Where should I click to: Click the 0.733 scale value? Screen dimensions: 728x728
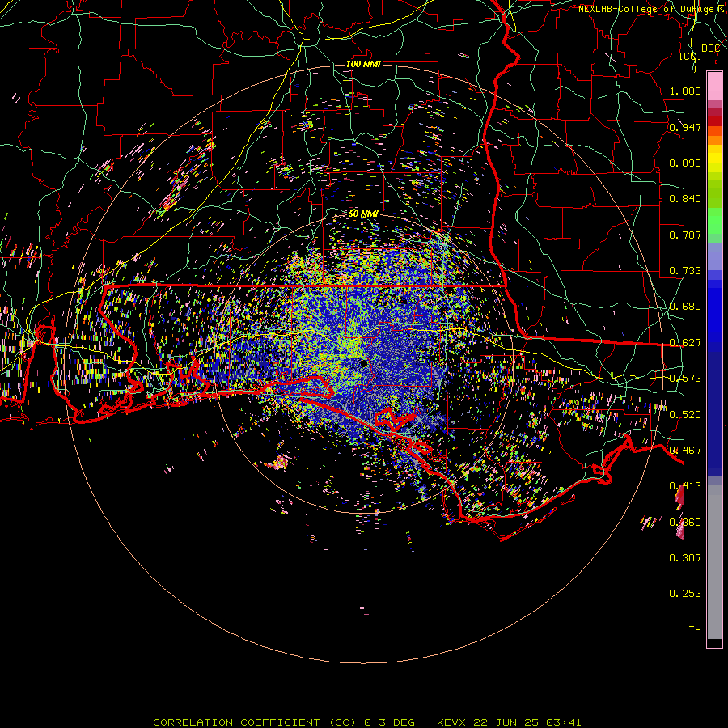point(685,271)
